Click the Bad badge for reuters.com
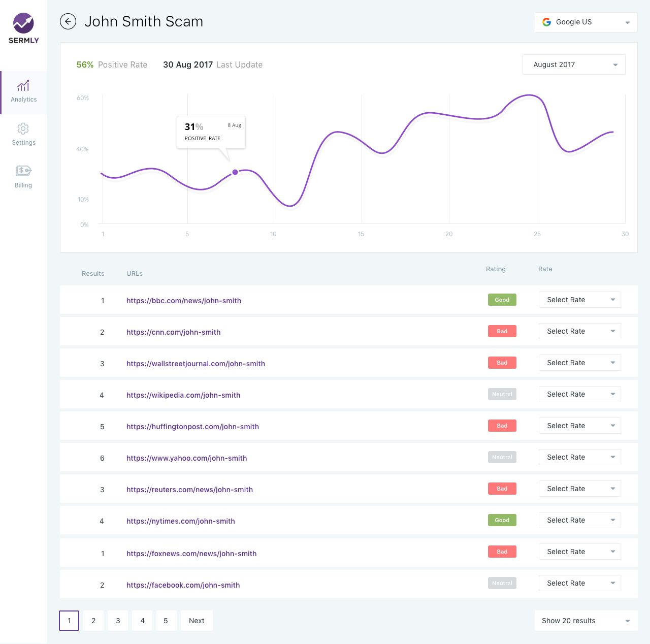The height and width of the screenshot is (644, 650). click(x=502, y=489)
